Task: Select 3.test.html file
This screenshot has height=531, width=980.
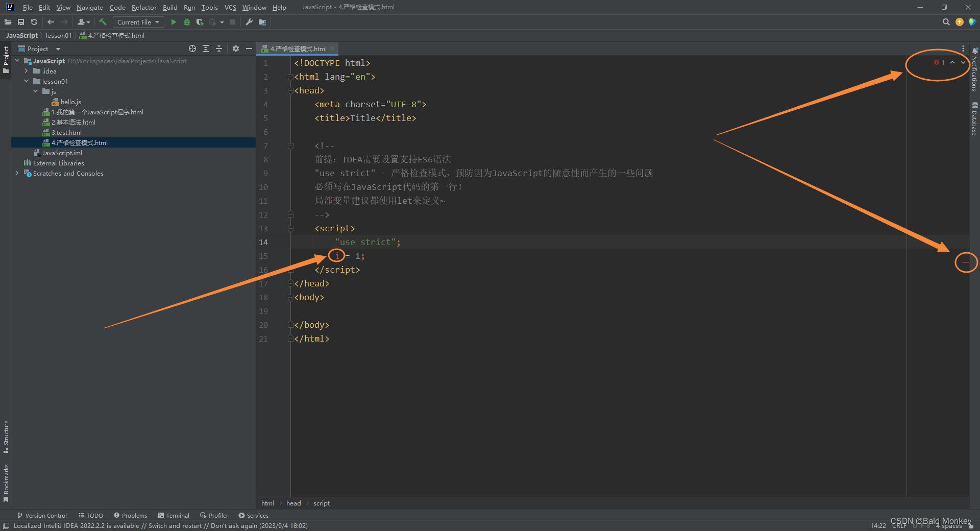Action: tap(62, 132)
